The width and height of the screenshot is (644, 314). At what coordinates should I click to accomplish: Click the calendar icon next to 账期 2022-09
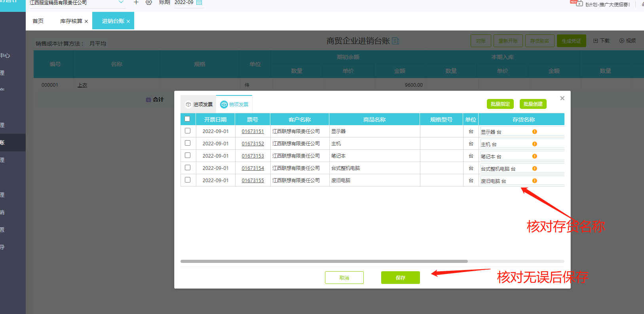tap(199, 2)
